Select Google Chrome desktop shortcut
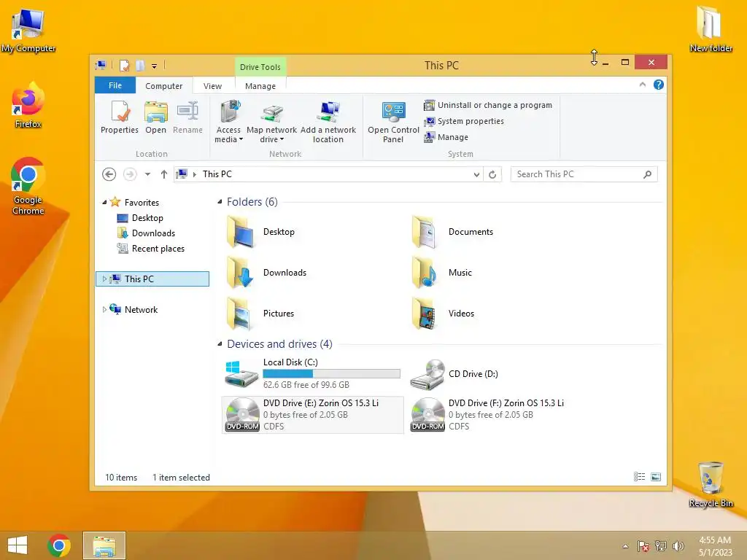 28,186
